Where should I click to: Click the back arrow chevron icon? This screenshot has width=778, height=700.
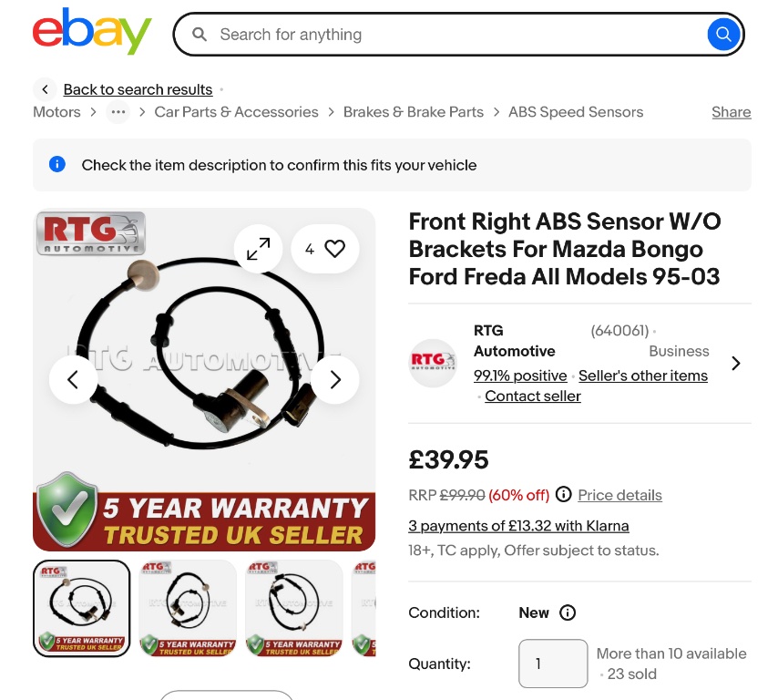point(46,89)
